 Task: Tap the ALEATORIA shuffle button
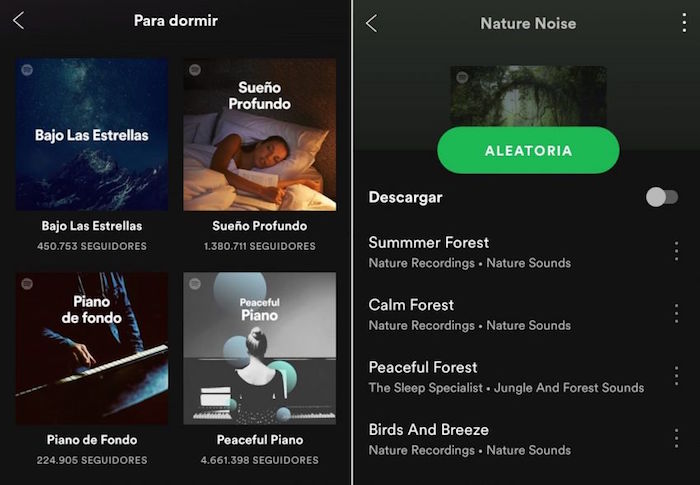click(528, 150)
